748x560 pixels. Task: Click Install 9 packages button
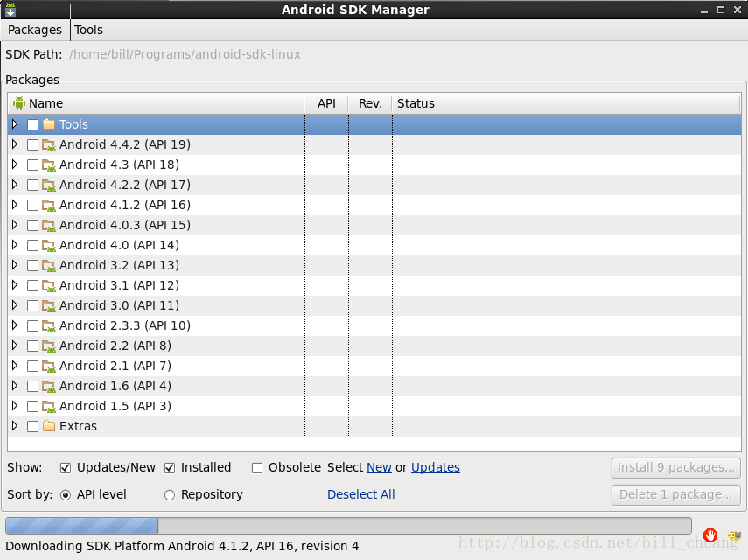tap(676, 467)
